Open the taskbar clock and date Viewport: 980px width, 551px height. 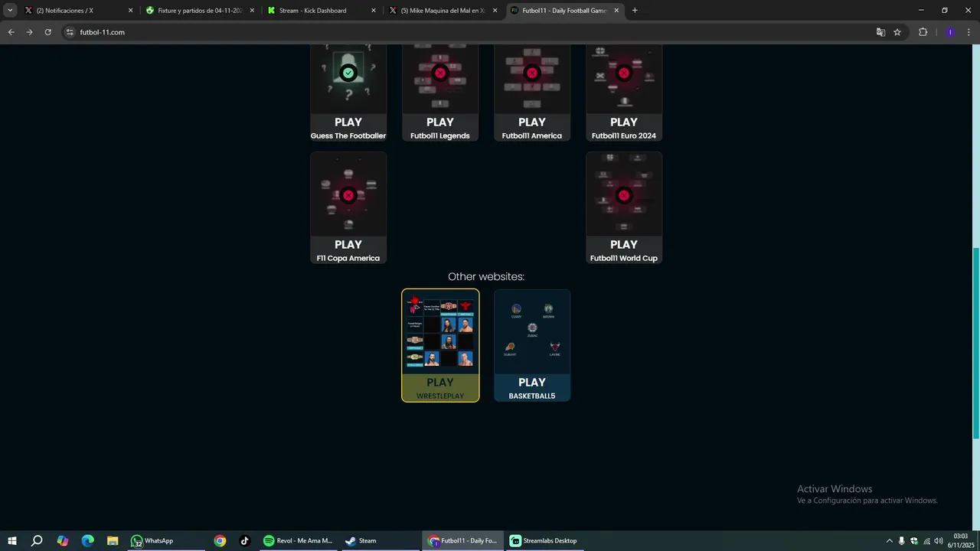[961, 540]
